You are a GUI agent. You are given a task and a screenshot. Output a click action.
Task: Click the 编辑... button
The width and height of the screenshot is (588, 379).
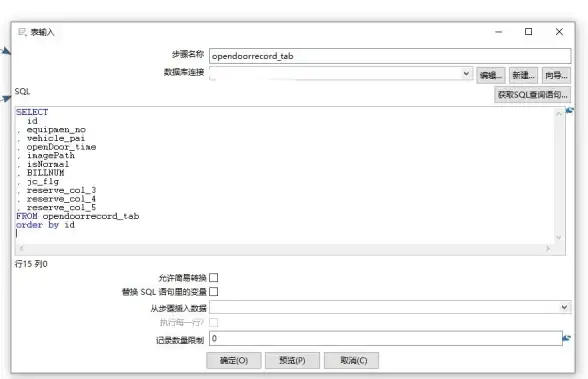coord(491,76)
